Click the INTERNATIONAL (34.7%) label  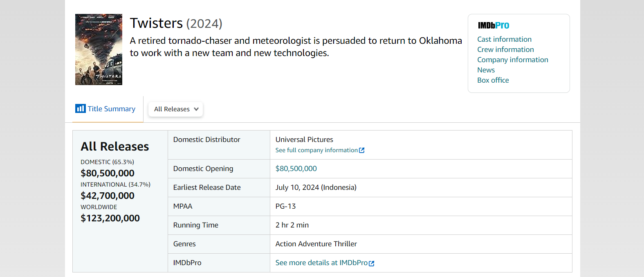click(115, 185)
